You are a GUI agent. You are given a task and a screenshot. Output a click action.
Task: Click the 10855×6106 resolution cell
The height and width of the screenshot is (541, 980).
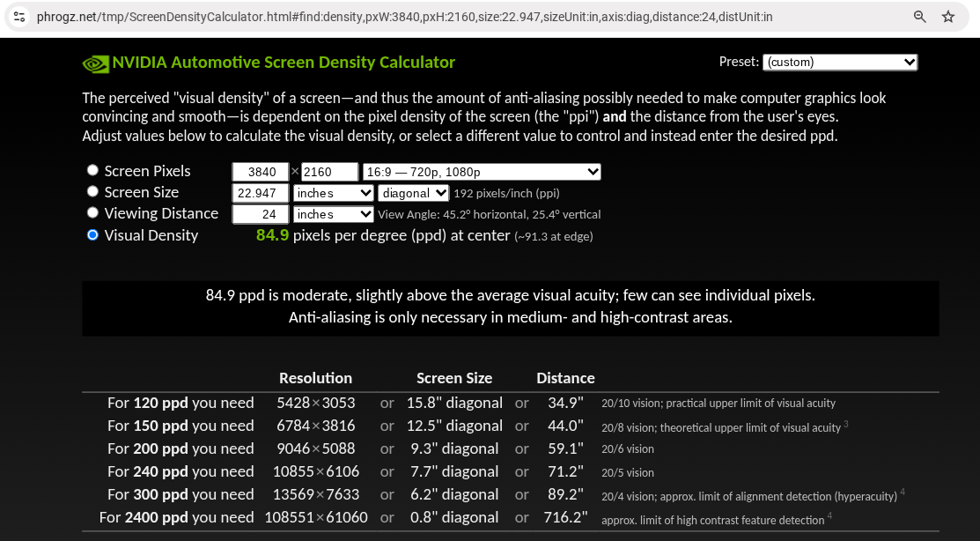(315, 471)
